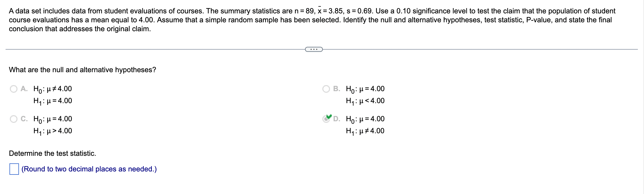Pick option C radio button

pyautogui.click(x=14, y=119)
